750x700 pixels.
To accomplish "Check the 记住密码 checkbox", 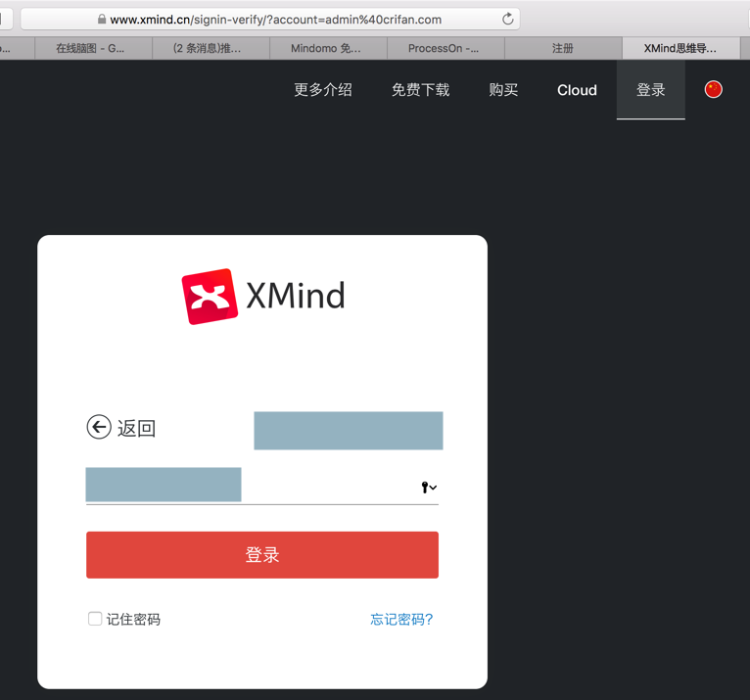I will pyautogui.click(x=95, y=618).
